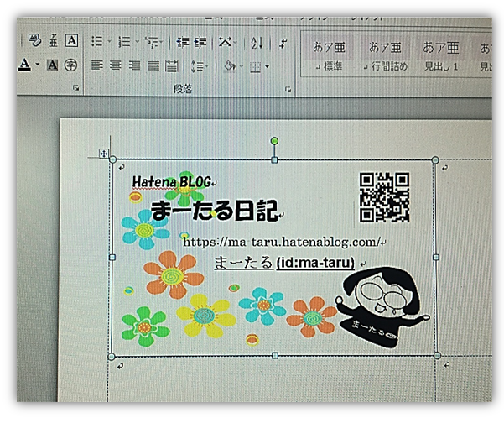504x423 pixels.
Task: Open Asian Layout dropdown arrow
Action: pyautogui.click(x=236, y=42)
